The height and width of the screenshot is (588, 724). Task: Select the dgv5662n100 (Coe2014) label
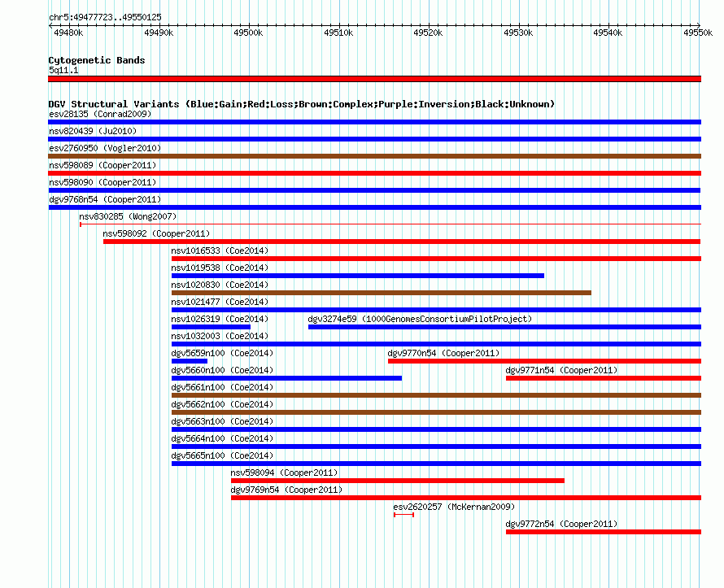coord(222,404)
